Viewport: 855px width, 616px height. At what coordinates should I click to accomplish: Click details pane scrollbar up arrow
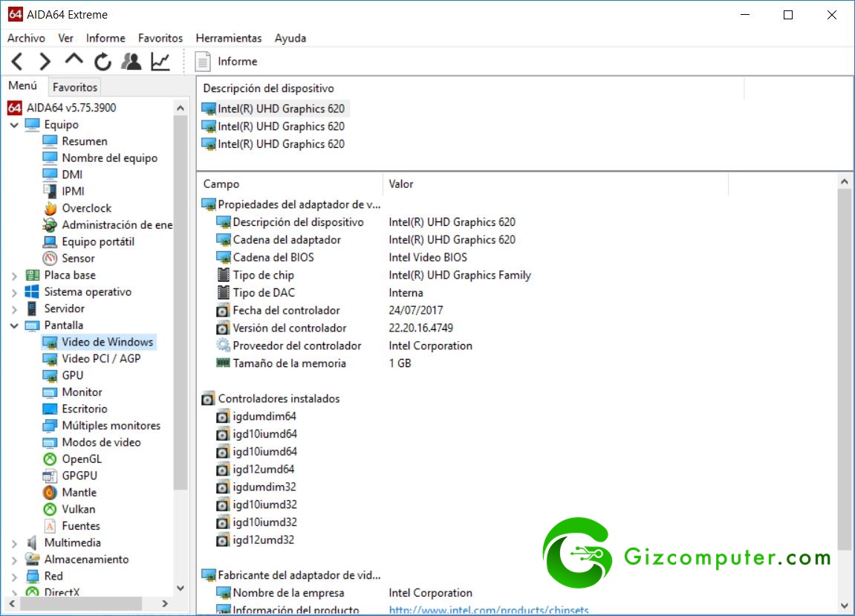[845, 182]
